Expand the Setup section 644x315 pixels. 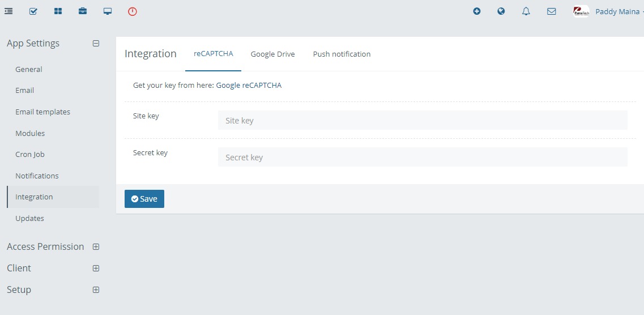click(96, 290)
